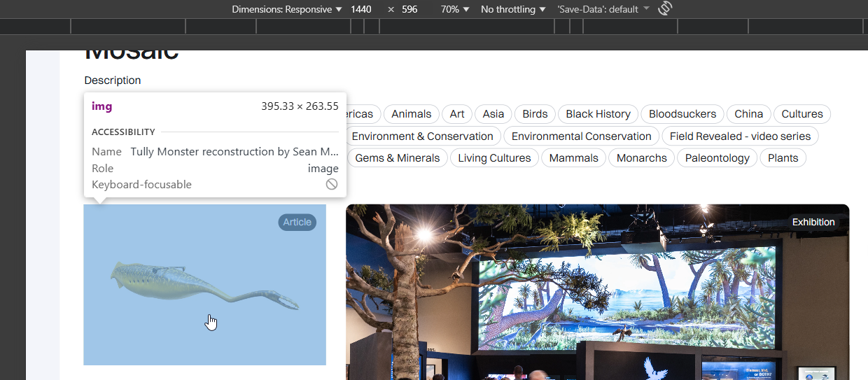868x380 pixels.
Task: Select the Environment & Conservation tag
Action: tap(423, 136)
